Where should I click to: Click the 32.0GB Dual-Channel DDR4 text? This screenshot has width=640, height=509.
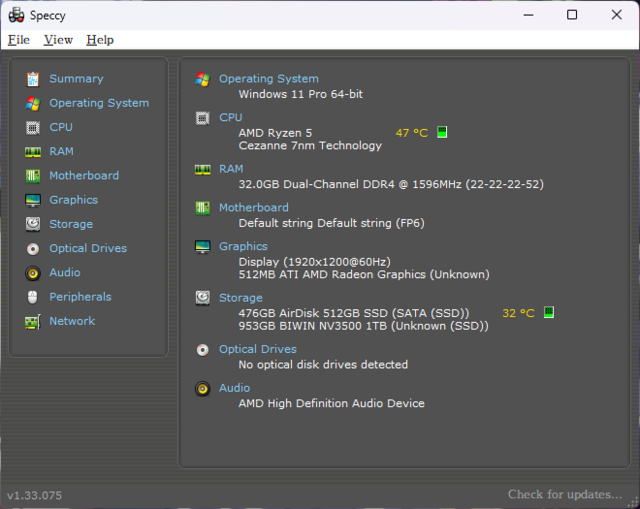(391, 184)
